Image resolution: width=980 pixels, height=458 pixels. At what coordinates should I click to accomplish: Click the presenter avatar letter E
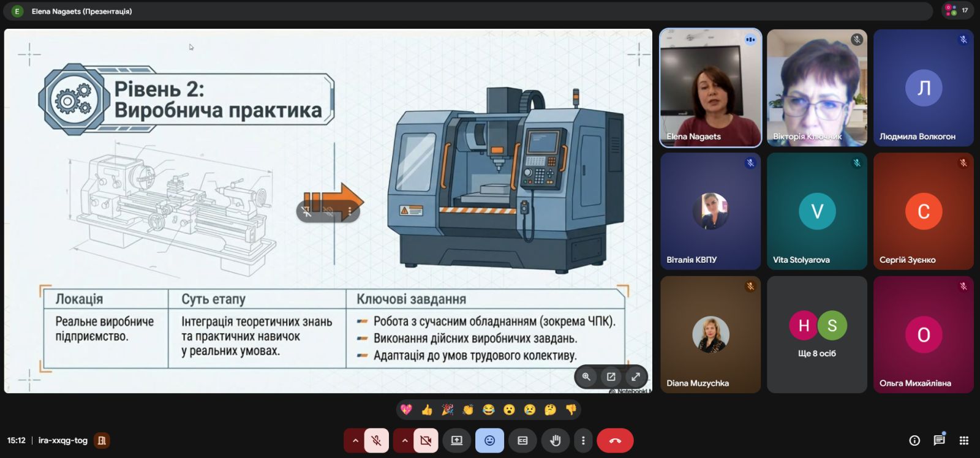(x=17, y=11)
